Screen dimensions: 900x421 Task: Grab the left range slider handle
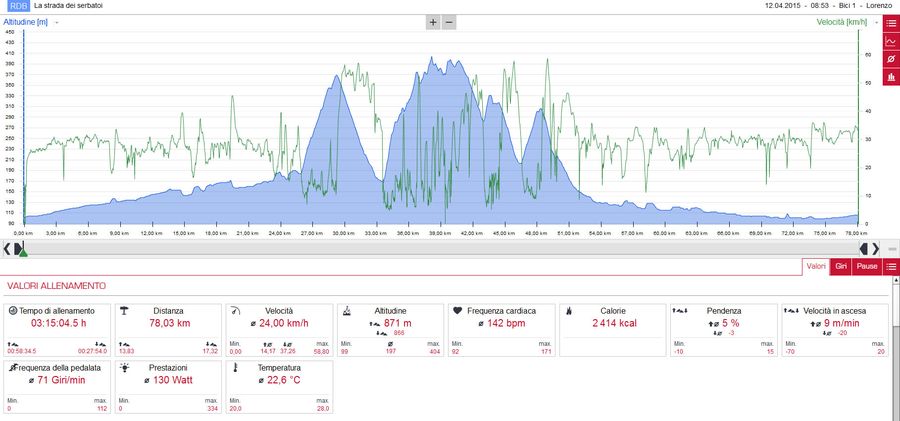tap(18, 248)
